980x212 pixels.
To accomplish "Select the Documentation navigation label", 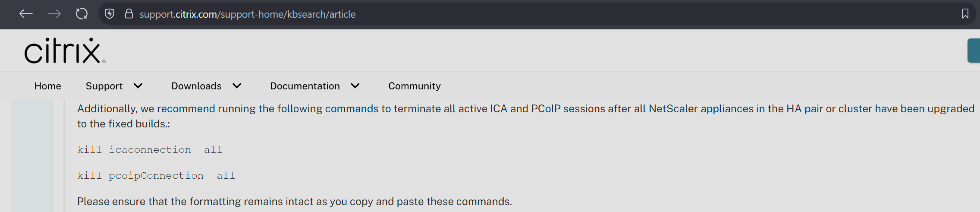I will 305,86.
